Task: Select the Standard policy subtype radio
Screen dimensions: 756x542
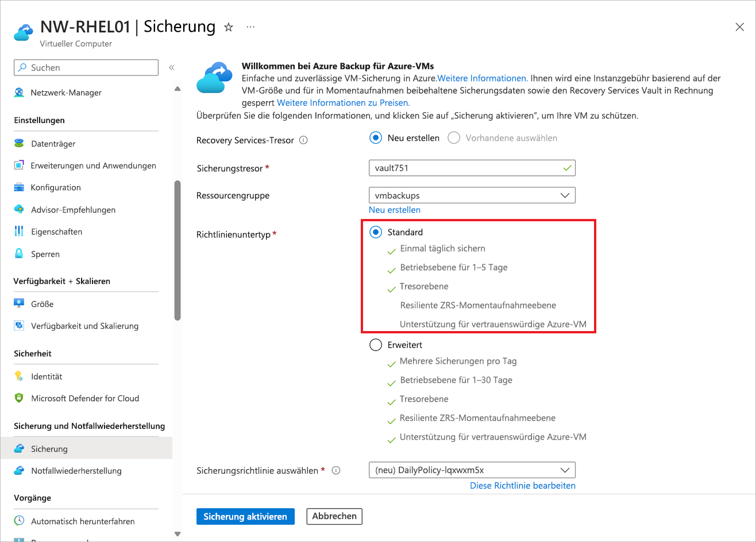Action: click(x=376, y=232)
